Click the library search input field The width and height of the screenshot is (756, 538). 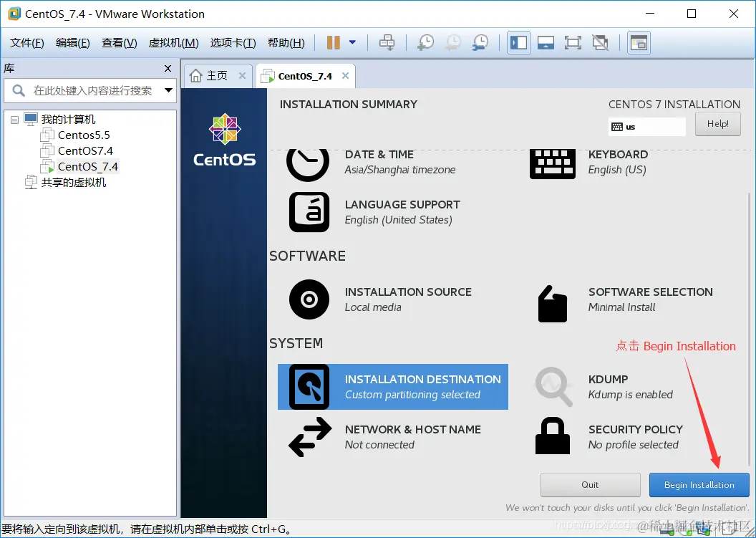(x=92, y=90)
